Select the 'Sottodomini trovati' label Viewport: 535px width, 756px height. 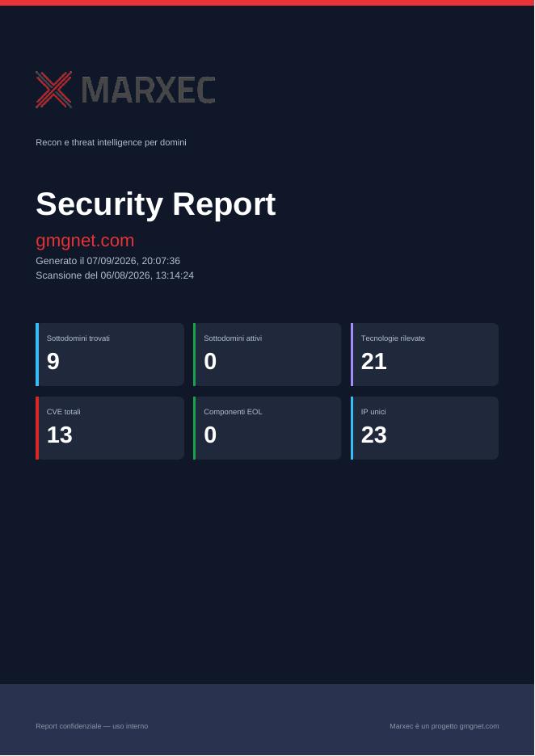[x=78, y=338]
